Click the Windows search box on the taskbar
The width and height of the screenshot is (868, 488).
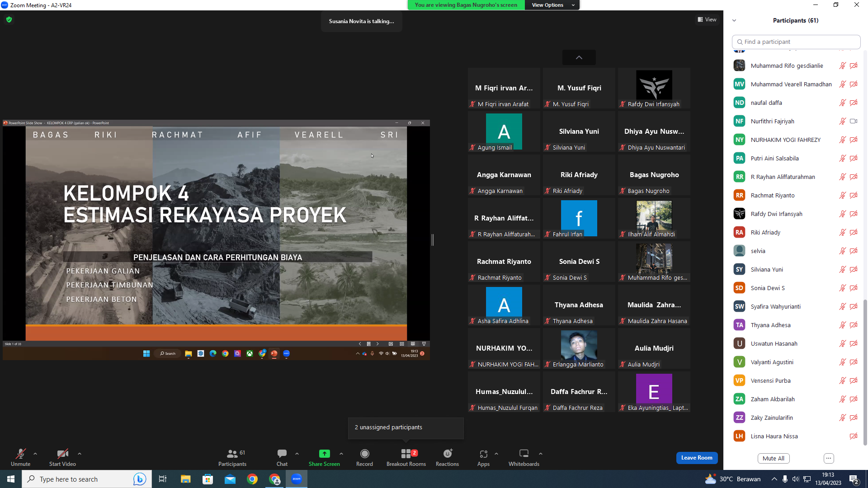click(86, 479)
